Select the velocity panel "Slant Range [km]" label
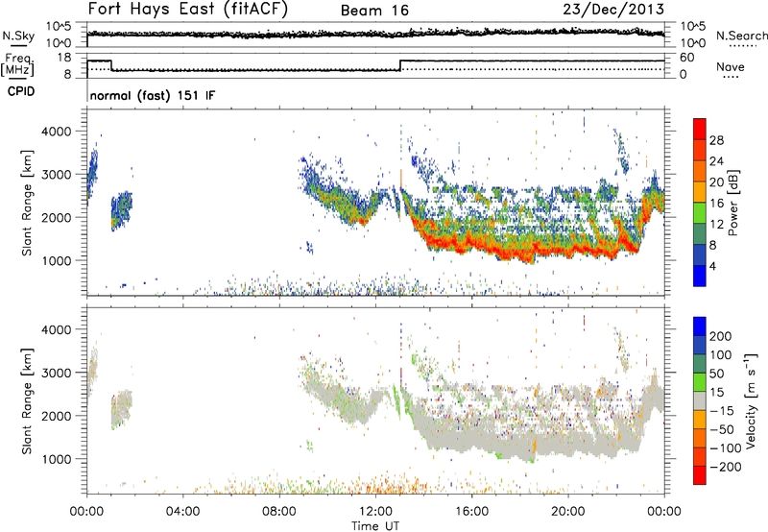 pos(28,401)
